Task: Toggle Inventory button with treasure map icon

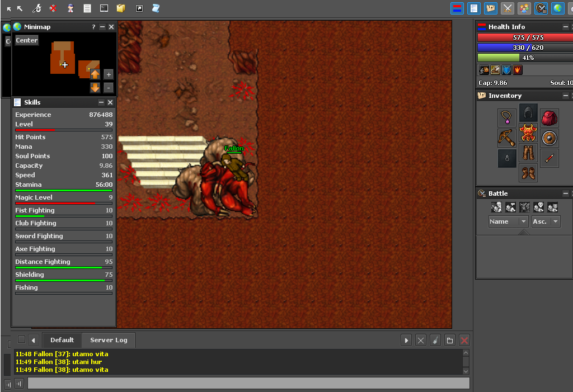Action: [491, 8]
